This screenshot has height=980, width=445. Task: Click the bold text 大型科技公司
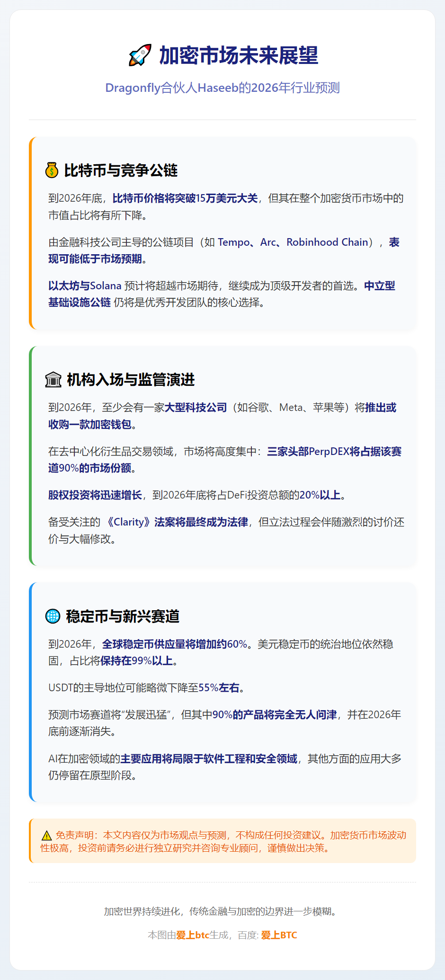196,408
